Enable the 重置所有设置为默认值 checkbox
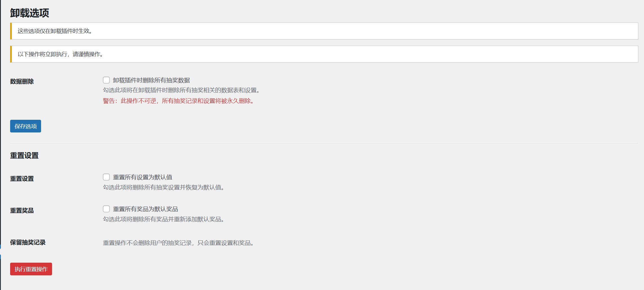Image resolution: width=644 pixels, height=290 pixels. point(106,177)
